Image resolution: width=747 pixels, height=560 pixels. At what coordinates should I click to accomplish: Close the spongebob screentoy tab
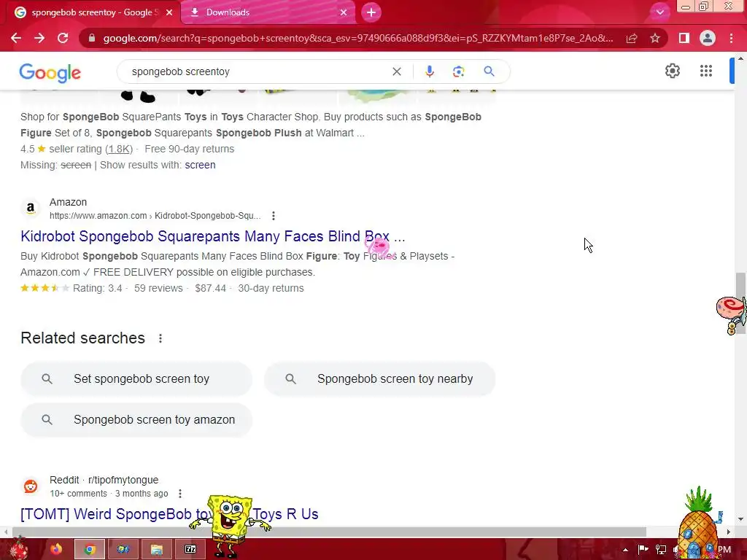click(169, 12)
